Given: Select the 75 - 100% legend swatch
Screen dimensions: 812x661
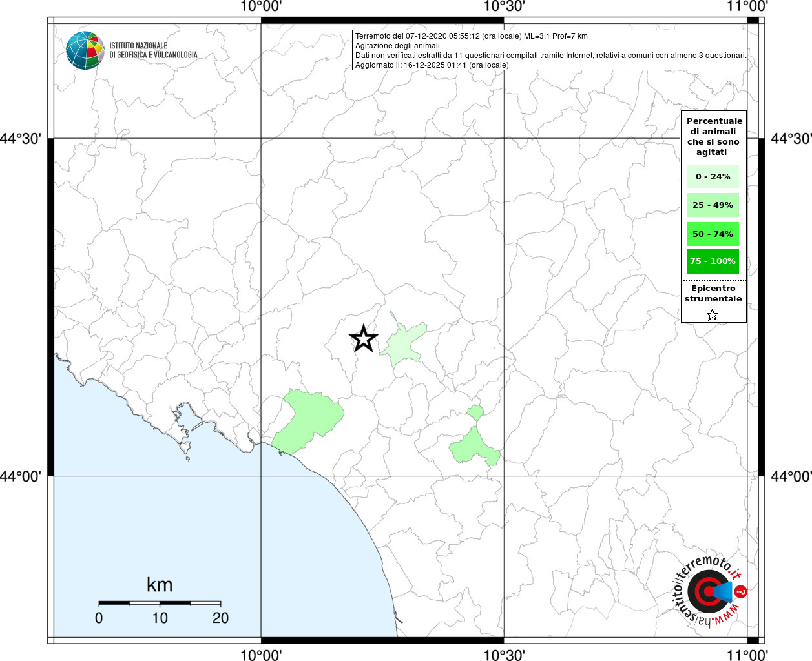Looking at the screenshot, I should point(713,261).
